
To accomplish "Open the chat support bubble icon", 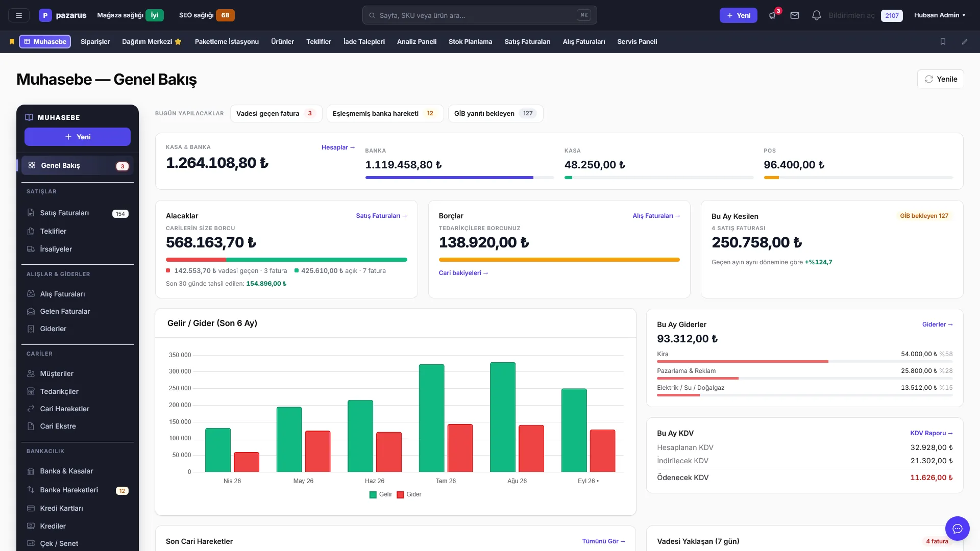I will coord(957,529).
